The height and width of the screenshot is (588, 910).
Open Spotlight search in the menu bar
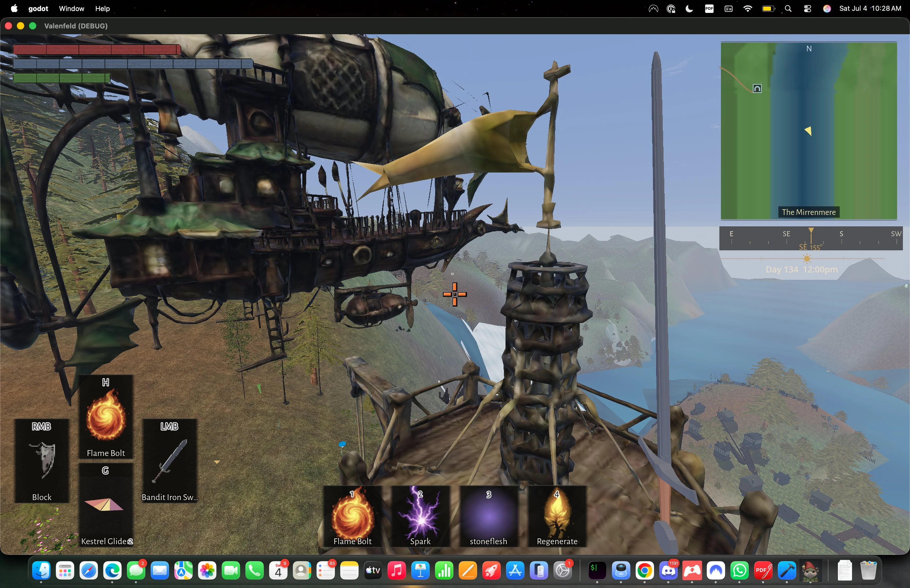click(x=788, y=8)
